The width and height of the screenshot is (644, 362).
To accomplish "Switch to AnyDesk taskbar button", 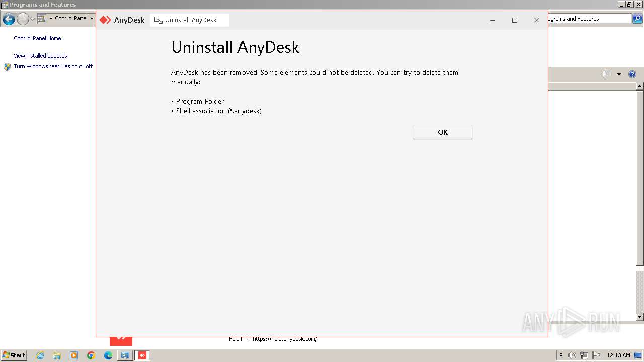I will coord(142,355).
